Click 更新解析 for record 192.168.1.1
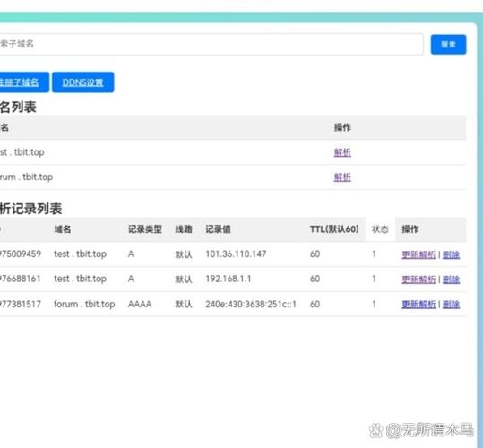 click(x=418, y=280)
